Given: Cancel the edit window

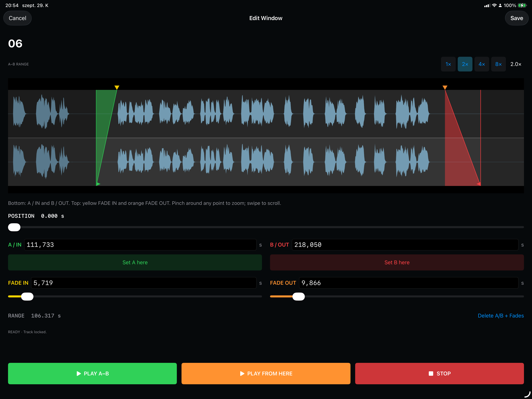Looking at the screenshot, I should tap(17, 18).
